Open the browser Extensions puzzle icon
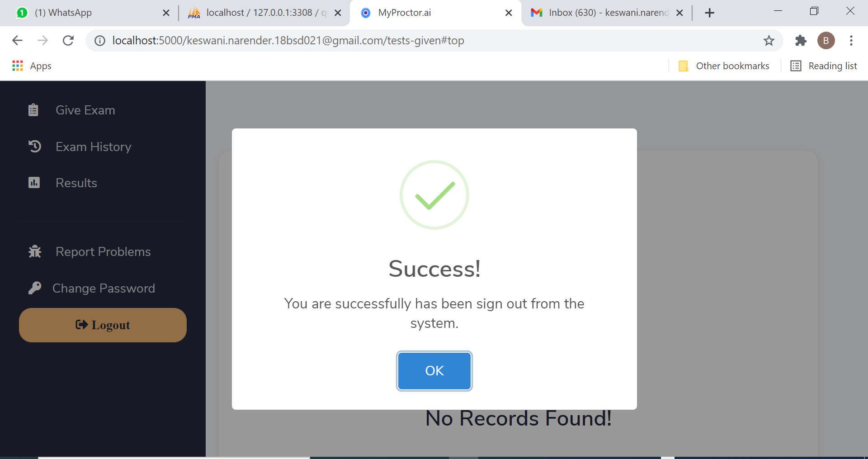 pos(801,41)
